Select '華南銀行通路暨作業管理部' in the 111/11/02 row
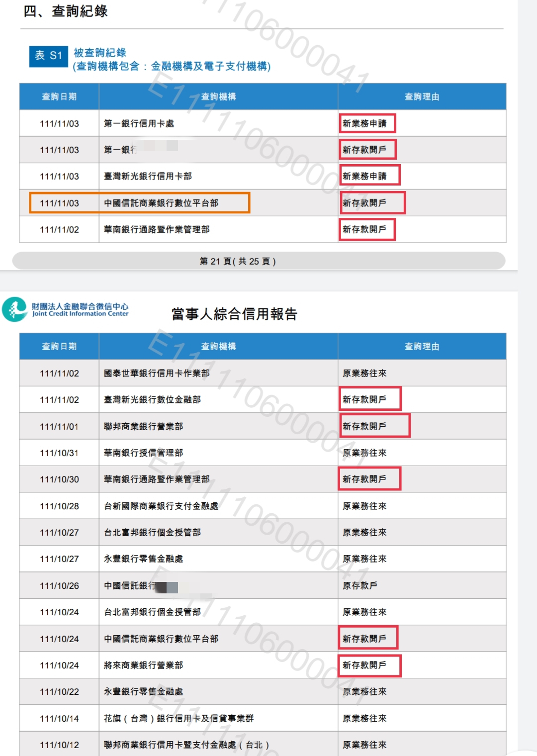Image resolution: width=537 pixels, height=756 pixels. [x=157, y=229]
